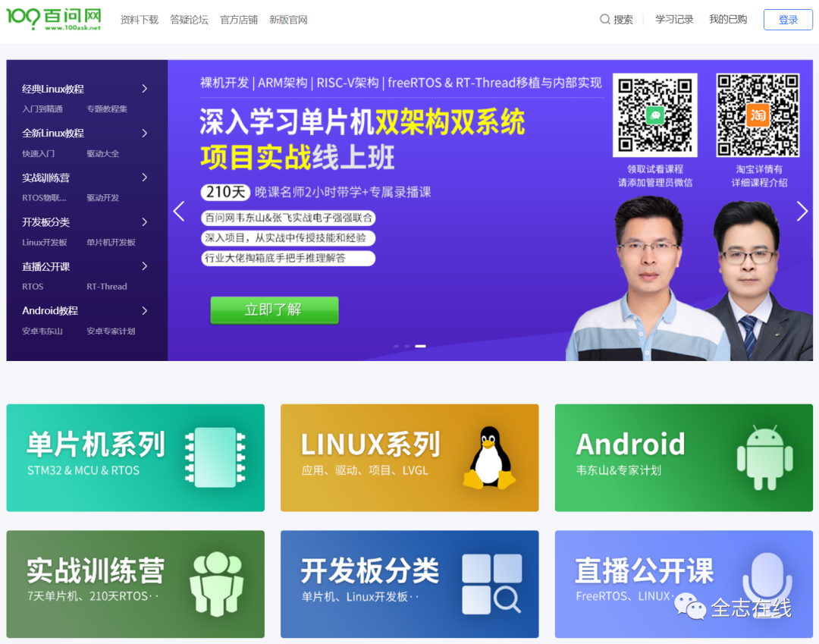Open 入门到精通 link
819x644 pixels.
(42, 108)
